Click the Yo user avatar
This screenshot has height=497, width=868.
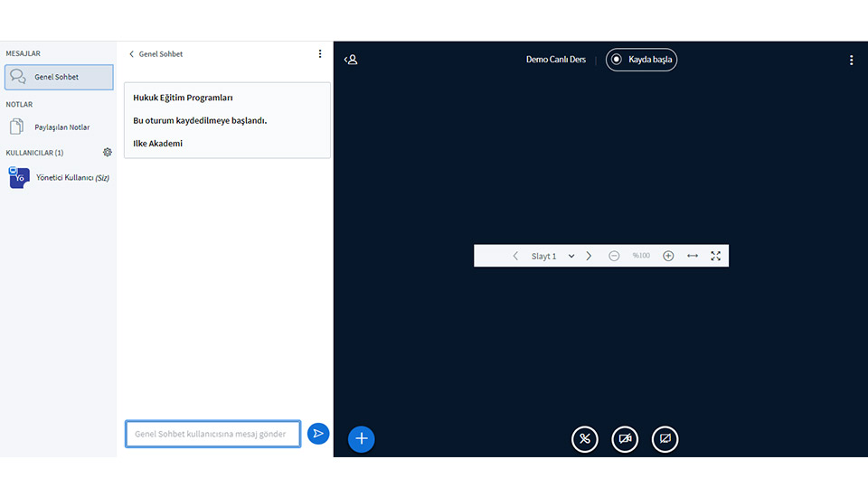coord(19,178)
